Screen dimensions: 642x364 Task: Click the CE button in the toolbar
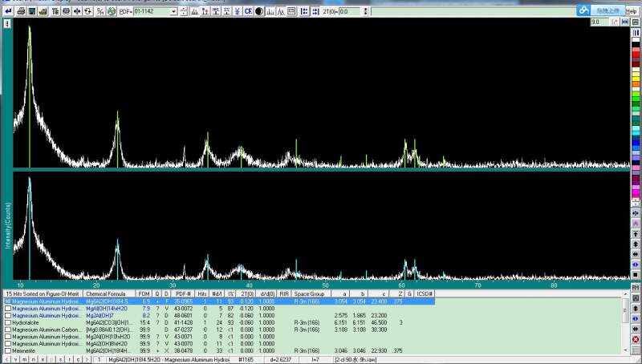point(248,11)
